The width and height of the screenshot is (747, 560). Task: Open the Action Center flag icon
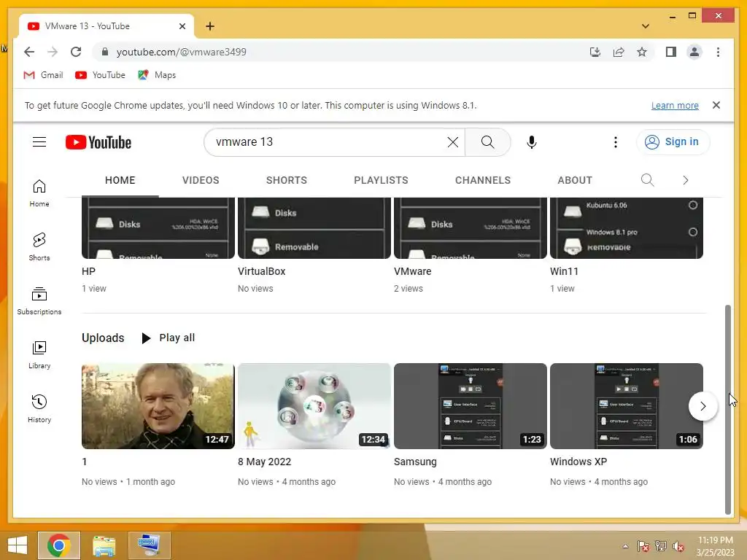click(x=643, y=546)
